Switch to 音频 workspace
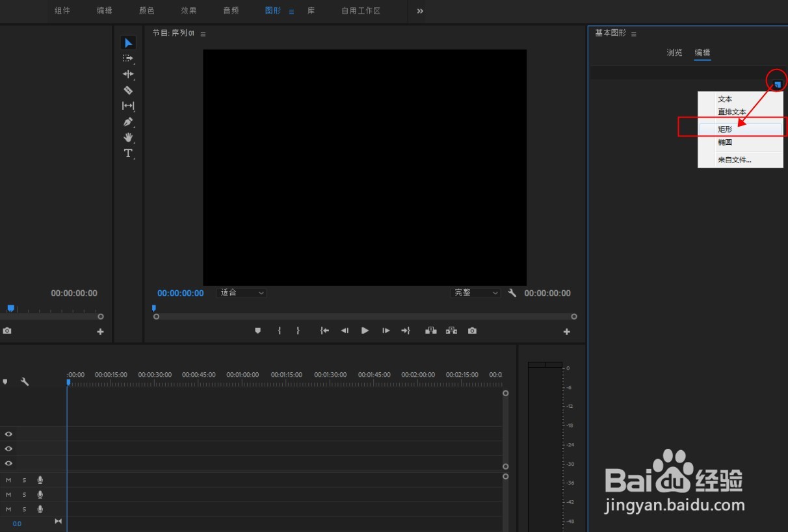Image resolution: width=788 pixels, height=532 pixels. click(231, 11)
